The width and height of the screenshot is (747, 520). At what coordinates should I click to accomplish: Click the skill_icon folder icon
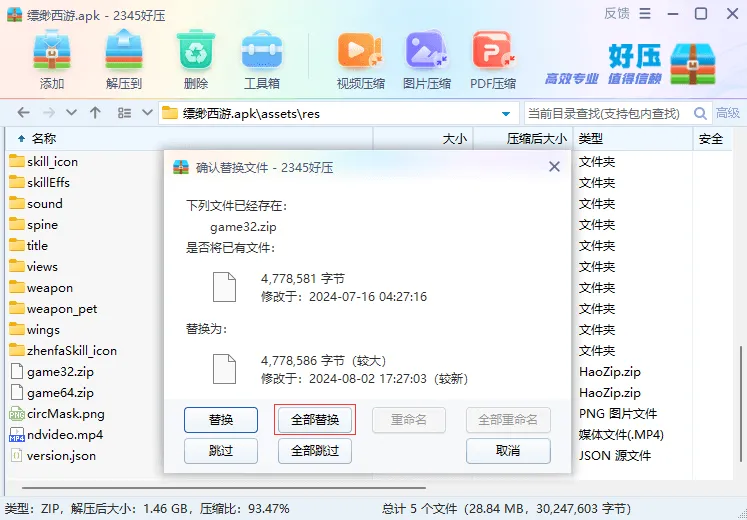17,161
